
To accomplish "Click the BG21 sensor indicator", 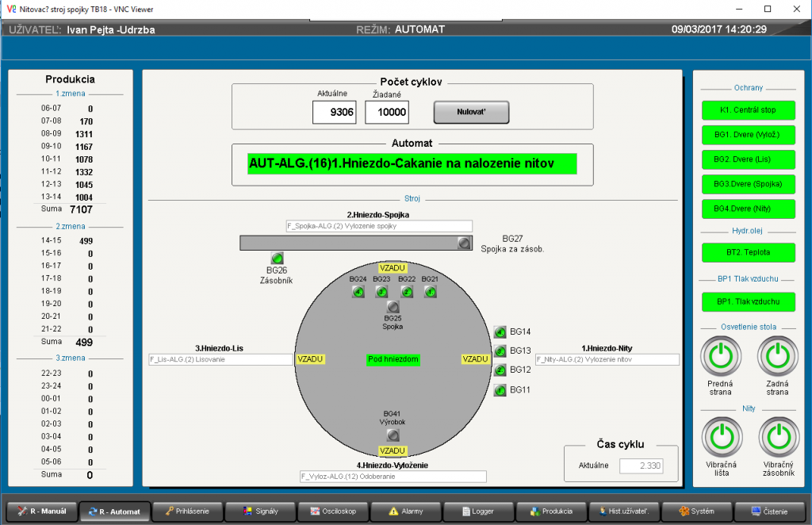I will (x=430, y=292).
